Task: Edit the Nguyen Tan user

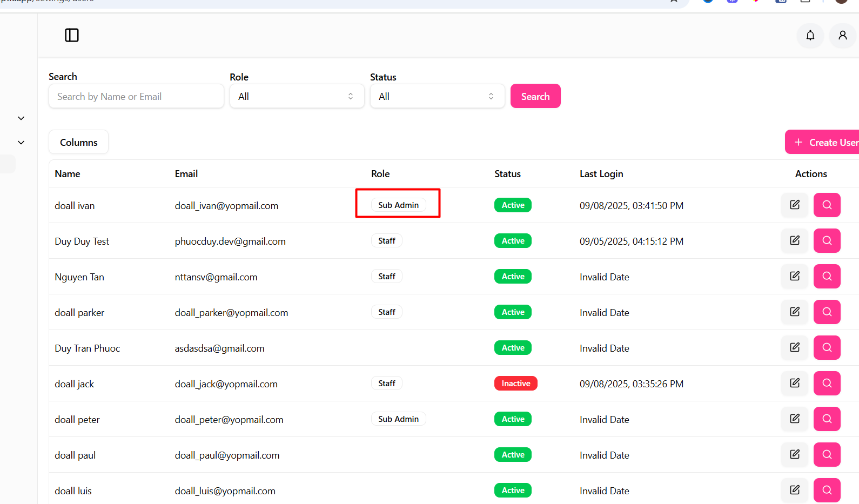Action: 794,276
